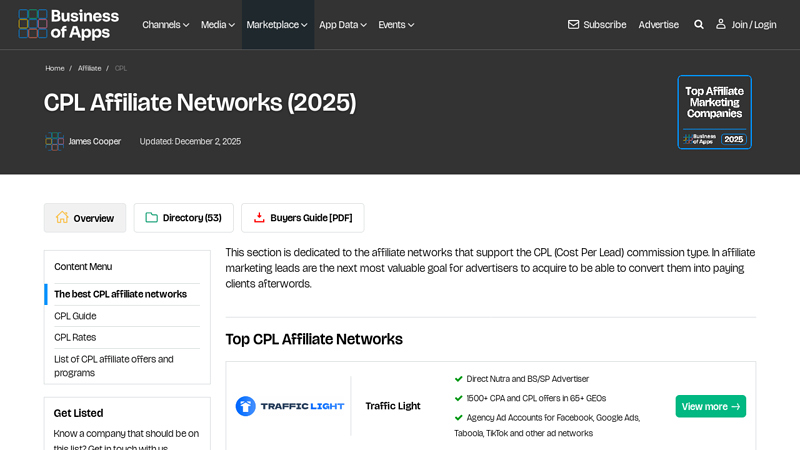Select the CPL Affiliate Networks (2025) title

[200, 103]
